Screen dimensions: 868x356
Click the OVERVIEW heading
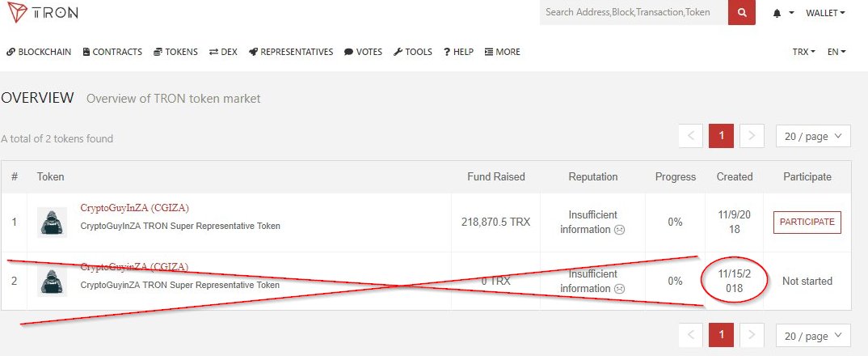tap(37, 98)
